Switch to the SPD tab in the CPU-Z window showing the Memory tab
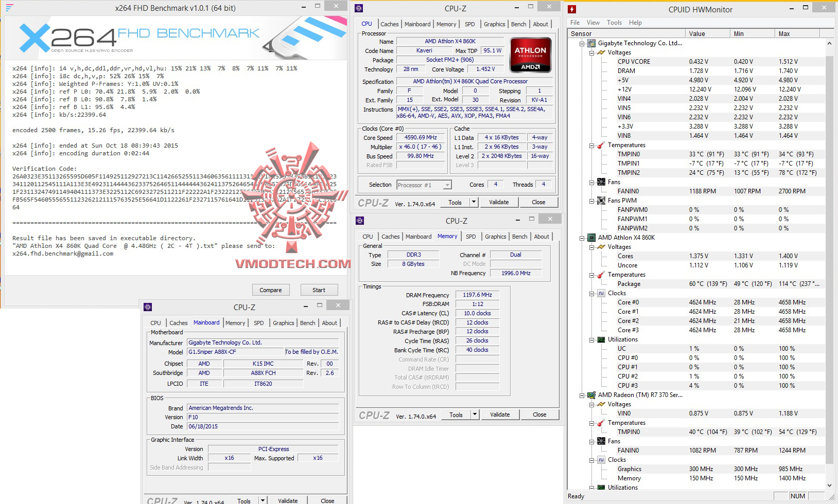The height and width of the screenshot is (504, 838). (470, 237)
